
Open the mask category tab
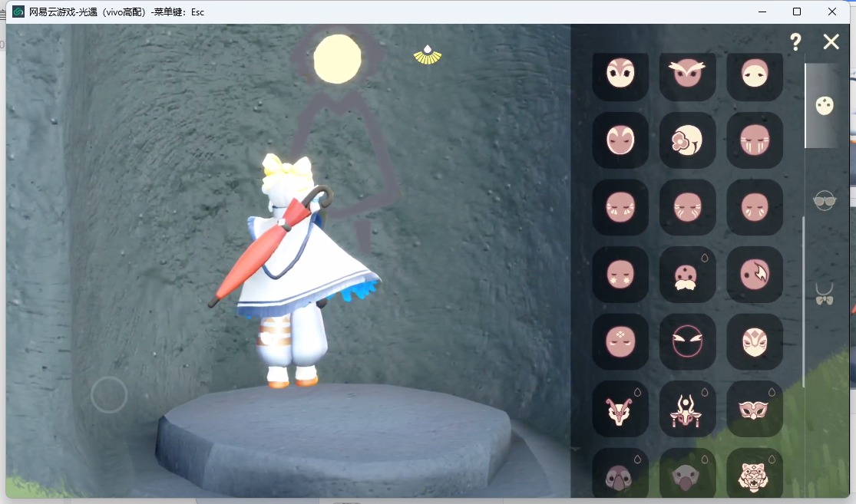[x=825, y=105]
